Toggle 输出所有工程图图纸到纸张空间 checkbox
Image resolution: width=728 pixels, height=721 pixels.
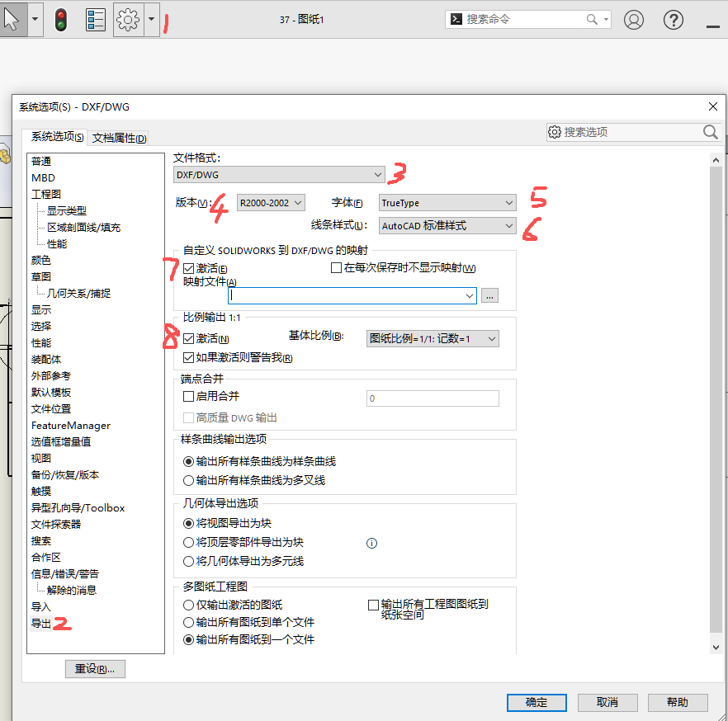(x=373, y=605)
